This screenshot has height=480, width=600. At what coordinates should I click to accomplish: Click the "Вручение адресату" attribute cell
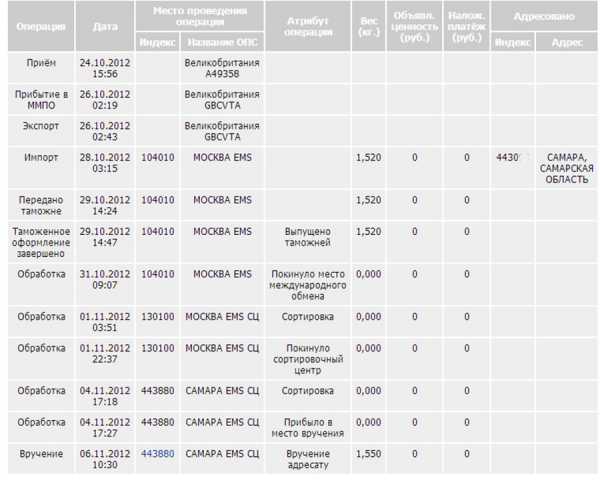click(x=308, y=459)
